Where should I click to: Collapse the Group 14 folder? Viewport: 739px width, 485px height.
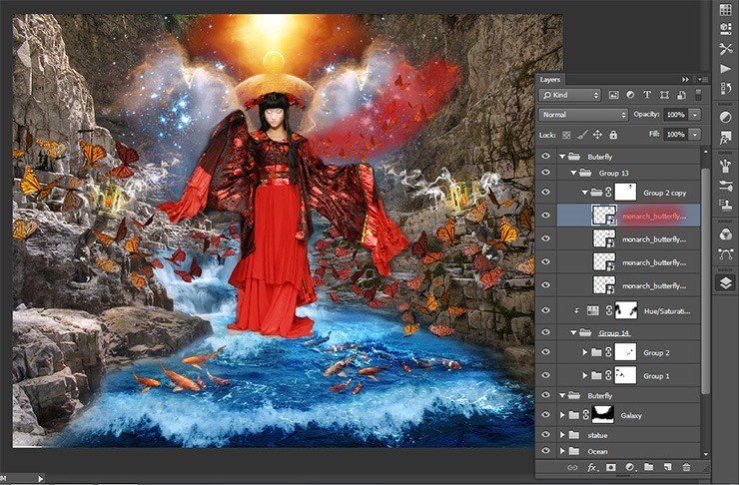pos(574,333)
